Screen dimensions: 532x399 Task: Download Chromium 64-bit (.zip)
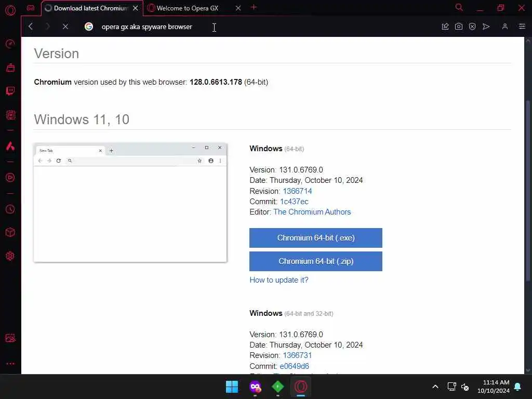click(x=315, y=261)
